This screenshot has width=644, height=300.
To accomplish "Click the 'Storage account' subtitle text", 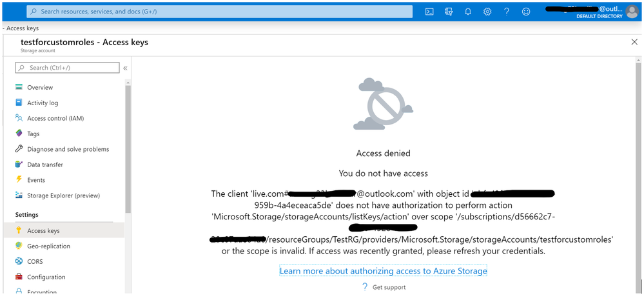I will (38, 50).
